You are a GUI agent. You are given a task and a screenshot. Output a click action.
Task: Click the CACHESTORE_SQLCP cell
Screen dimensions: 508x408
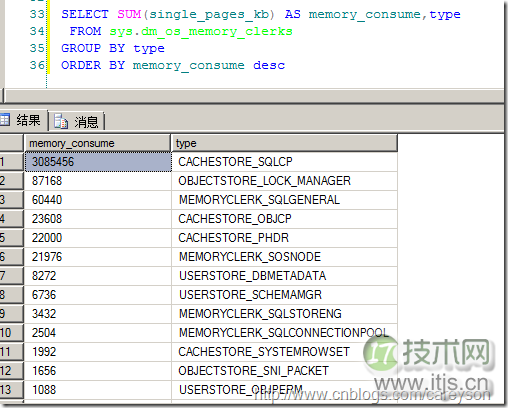(x=284, y=162)
